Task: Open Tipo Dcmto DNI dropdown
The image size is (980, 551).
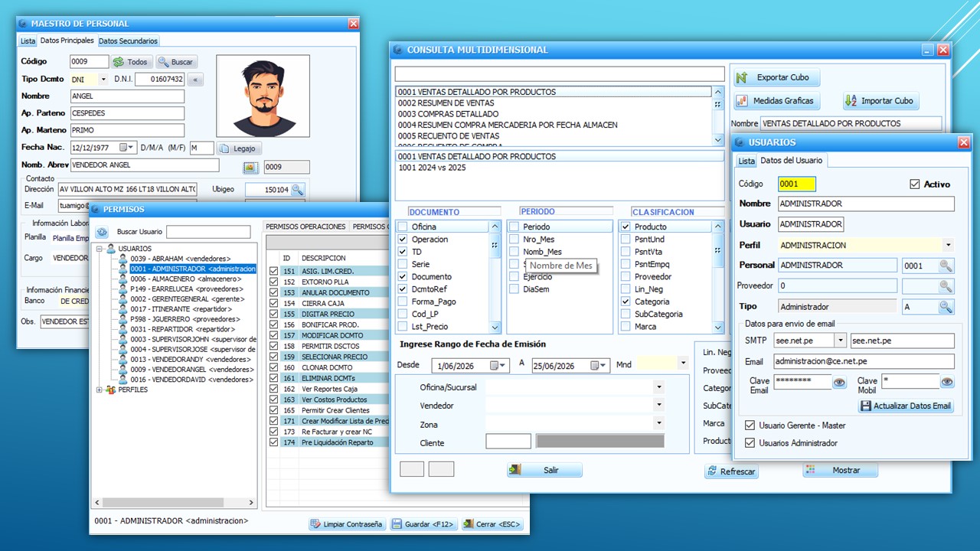Action: point(103,79)
